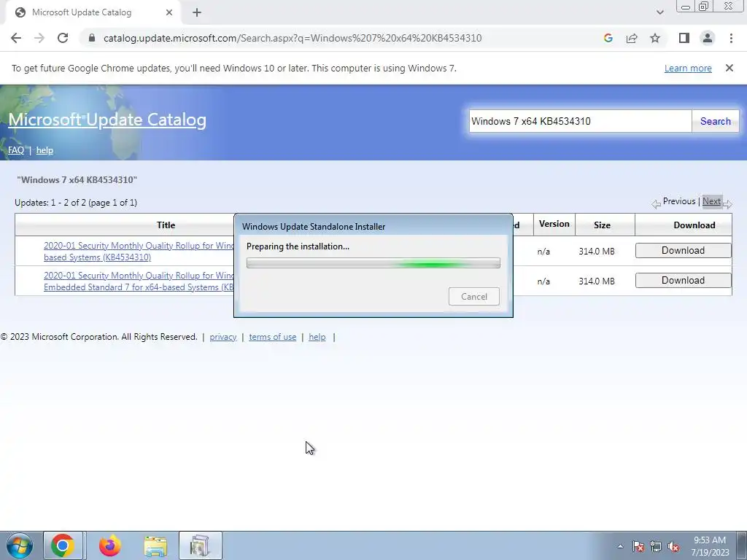Open the privacy footer link
Image resolution: width=747 pixels, height=560 pixels.
(223, 337)
